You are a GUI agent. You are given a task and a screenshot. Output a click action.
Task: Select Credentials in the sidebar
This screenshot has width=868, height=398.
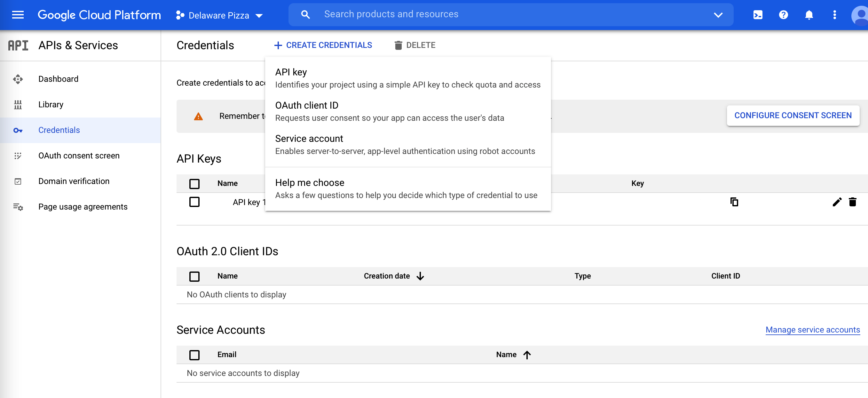tap(80, 130)
